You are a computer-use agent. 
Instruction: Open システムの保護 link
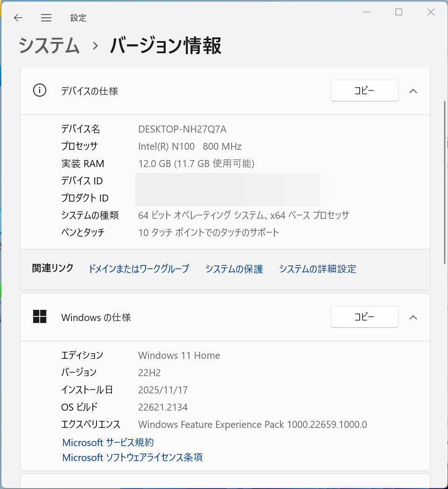point(234,269)
